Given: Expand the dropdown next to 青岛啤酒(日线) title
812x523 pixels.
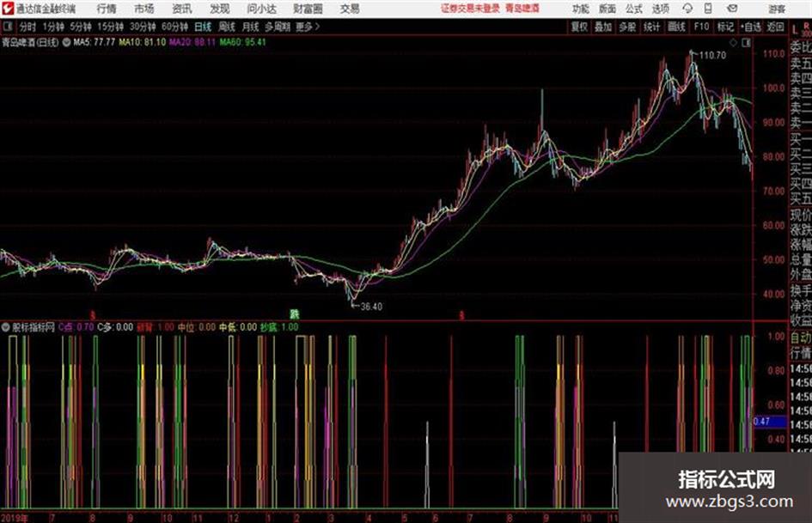Looking at the screenshot, I should [x=66, y=42].
